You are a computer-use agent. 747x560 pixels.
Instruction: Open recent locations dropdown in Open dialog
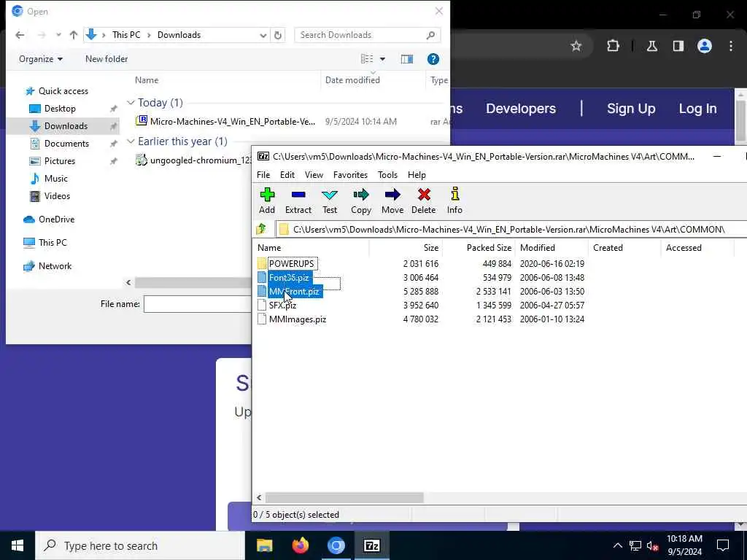58,35
